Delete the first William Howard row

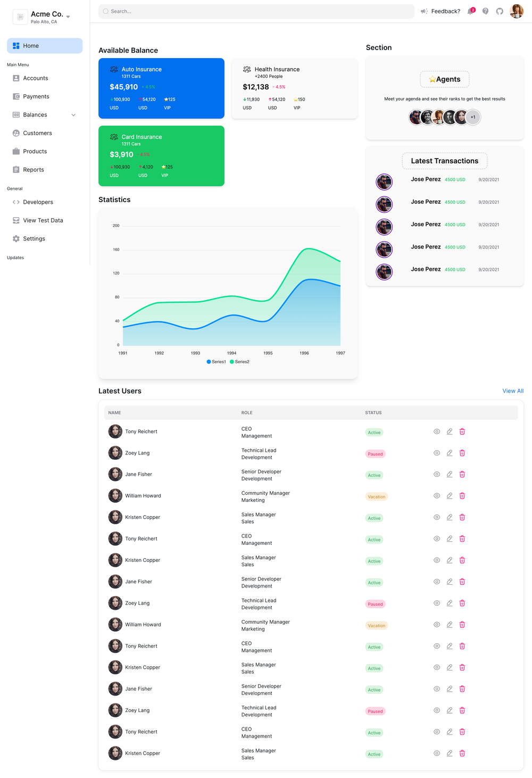pyautogui.click(x=462, y=495)
